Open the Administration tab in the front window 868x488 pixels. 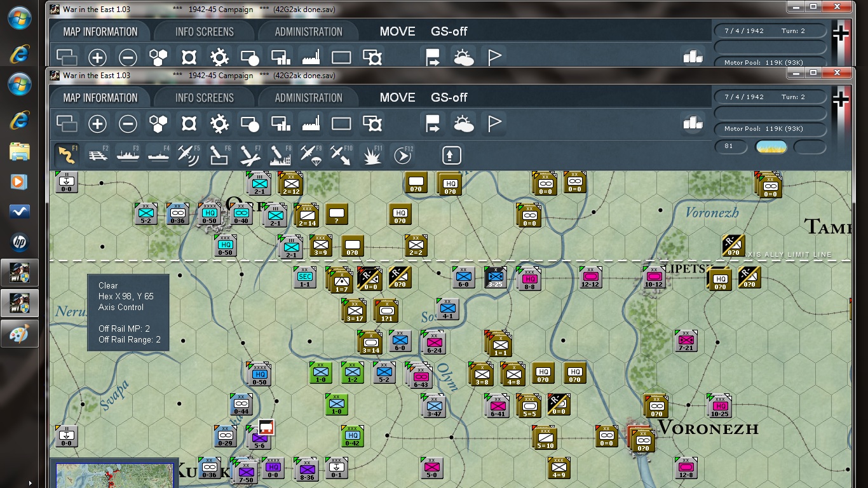(x=309, y=98)
